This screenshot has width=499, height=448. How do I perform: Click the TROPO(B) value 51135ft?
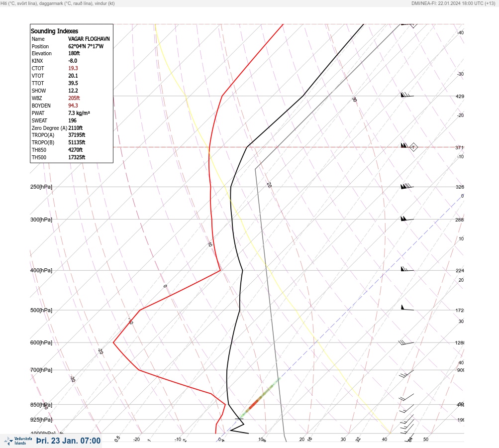pyautogui.click(x=77, y=142)
